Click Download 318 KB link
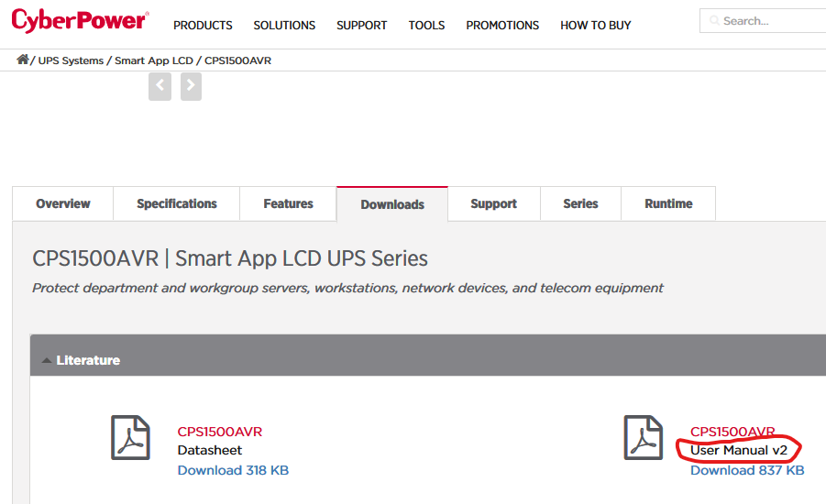Screen dimensions: 826x504 (233, 470)
